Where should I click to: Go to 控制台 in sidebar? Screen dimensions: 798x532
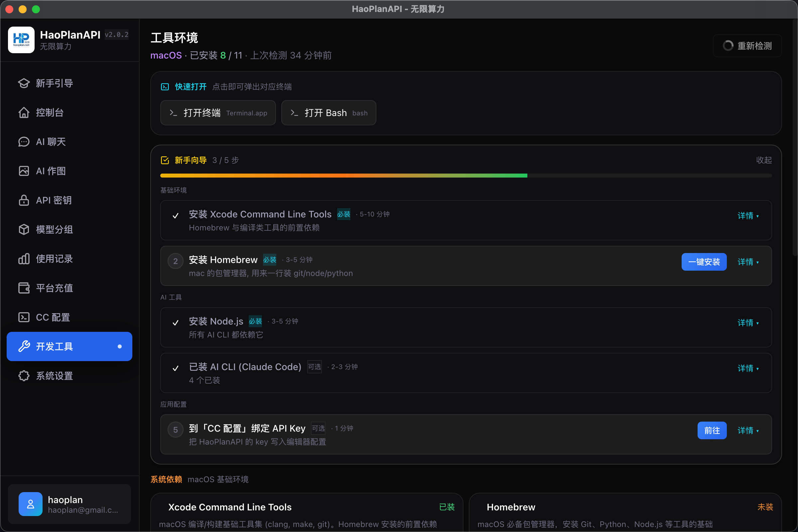pyautogui.click(x=69, y=112)
